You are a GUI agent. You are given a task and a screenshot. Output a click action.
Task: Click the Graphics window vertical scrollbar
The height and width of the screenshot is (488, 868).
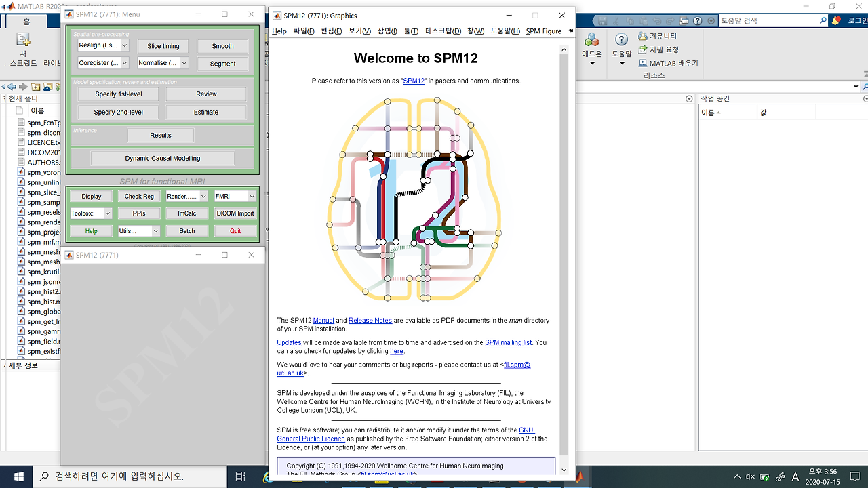pyautogui.click(x=564, y=258)
